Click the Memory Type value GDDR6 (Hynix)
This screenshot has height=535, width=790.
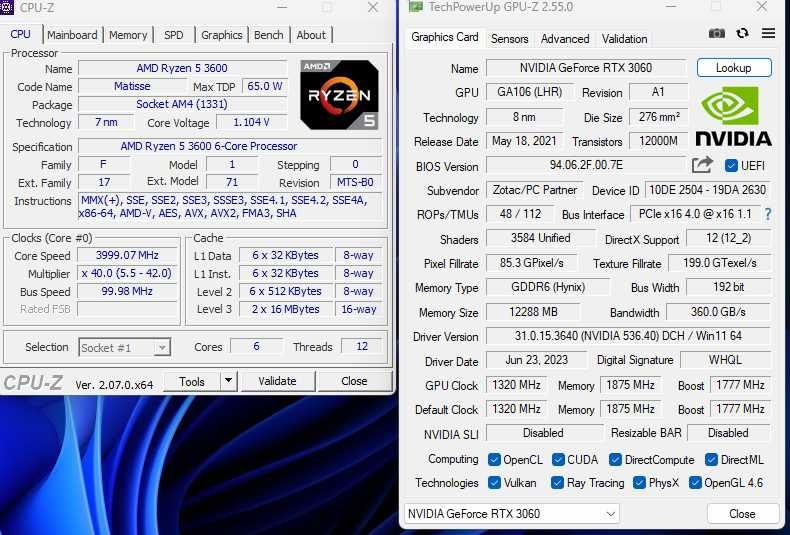coord(548,287)
